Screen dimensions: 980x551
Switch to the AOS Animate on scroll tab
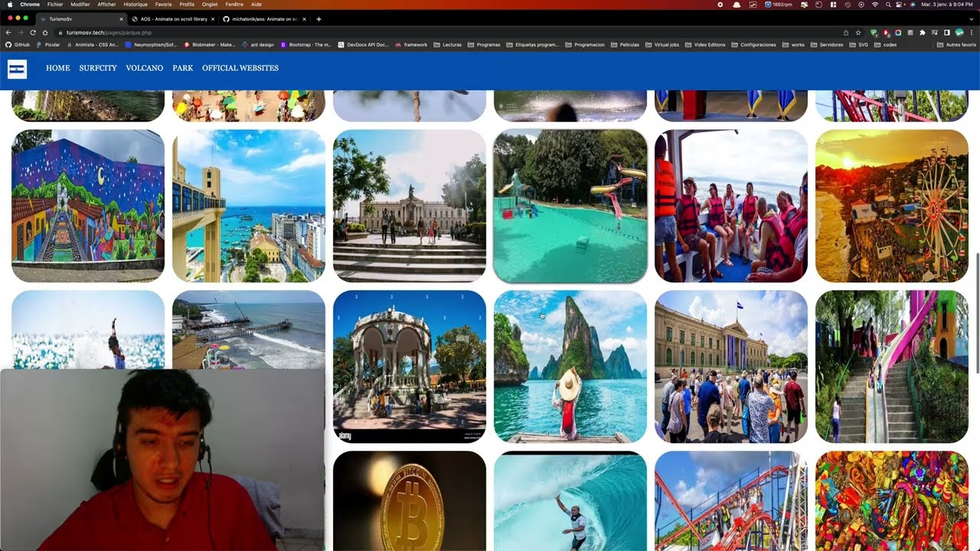click(x=173, y=18)
